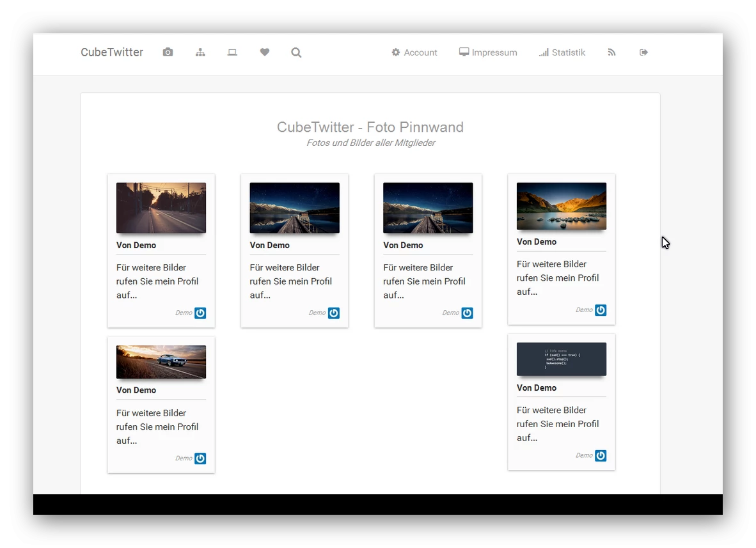Click the blue power icon on sunset road card
The image size is (756, 548).
pyautogui.click(x=200, y=313)
